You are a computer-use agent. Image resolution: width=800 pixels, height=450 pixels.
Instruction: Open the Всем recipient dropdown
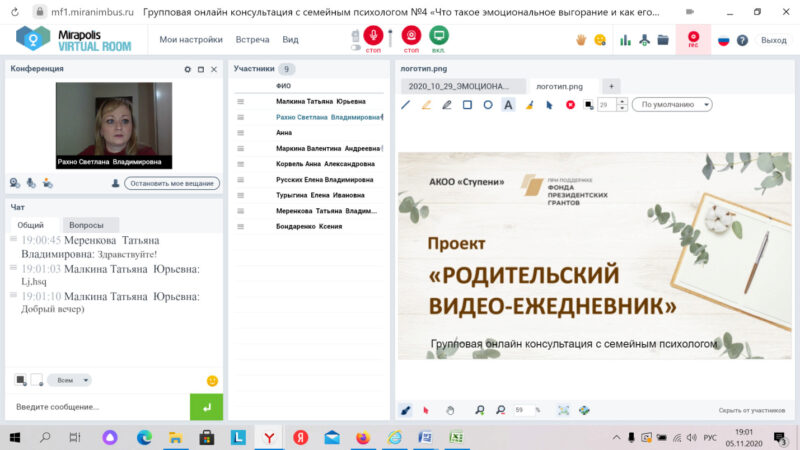click(x=69, y=380)
